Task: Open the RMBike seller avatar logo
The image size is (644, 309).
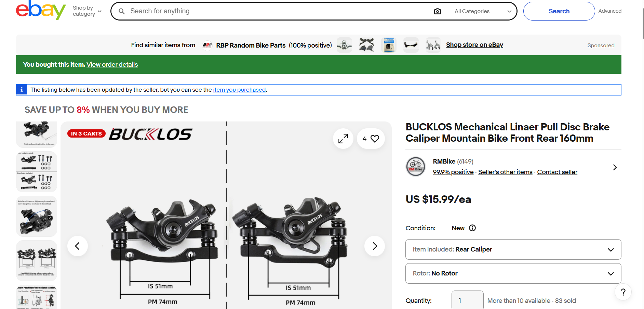Action: point(416,167)
